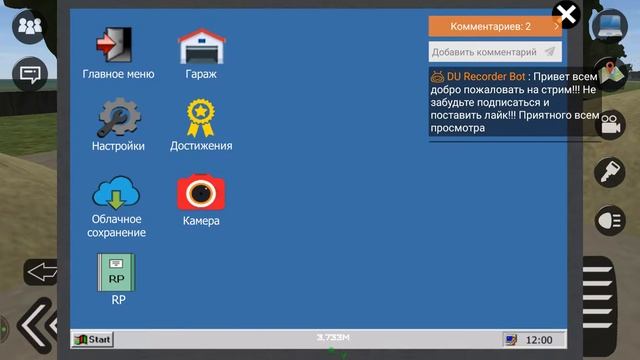Click the 12:00 clock in tray
640x360 pixels.
pyautogui.click(x=539, y=340)
